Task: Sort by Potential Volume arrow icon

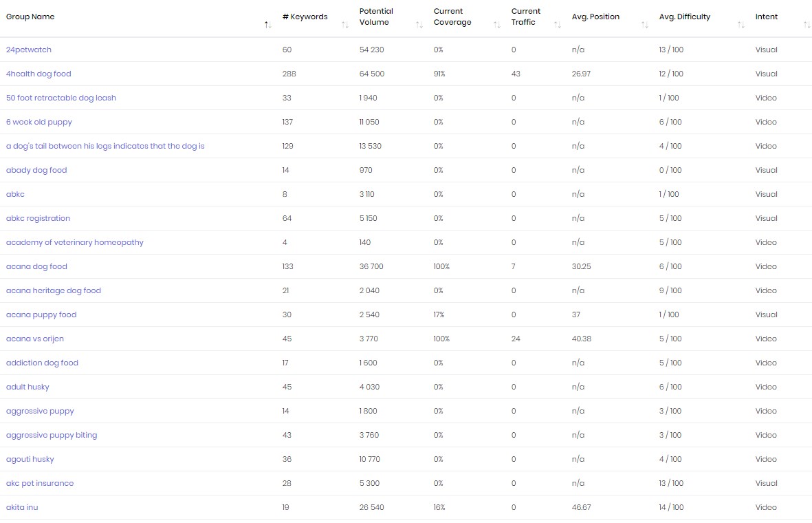Action: click(x=419, y=24)
